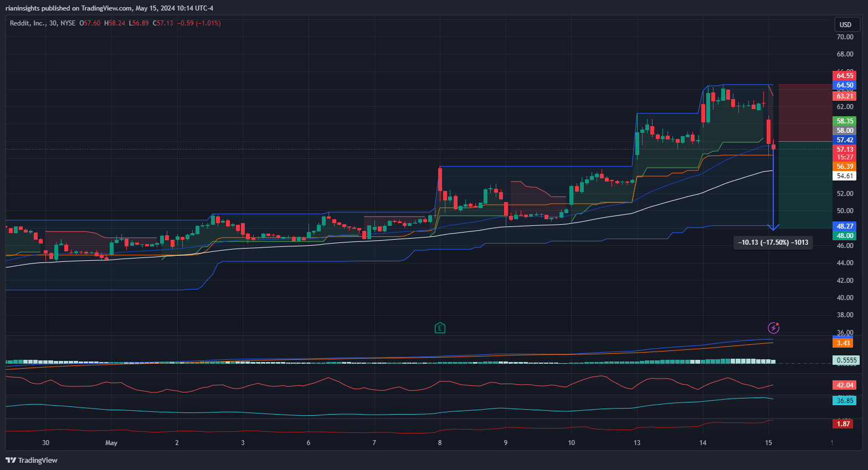Click the last price label 57.13
Image resolution: width=868 pixels, height=470 pixels.
click(x=845, y=149)
